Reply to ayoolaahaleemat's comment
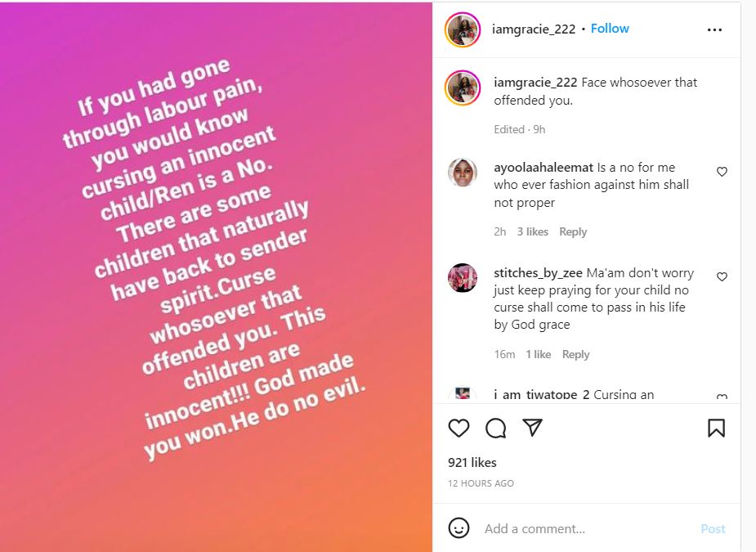The width and height of the screenshot is (756, 552). click(573, 232)
